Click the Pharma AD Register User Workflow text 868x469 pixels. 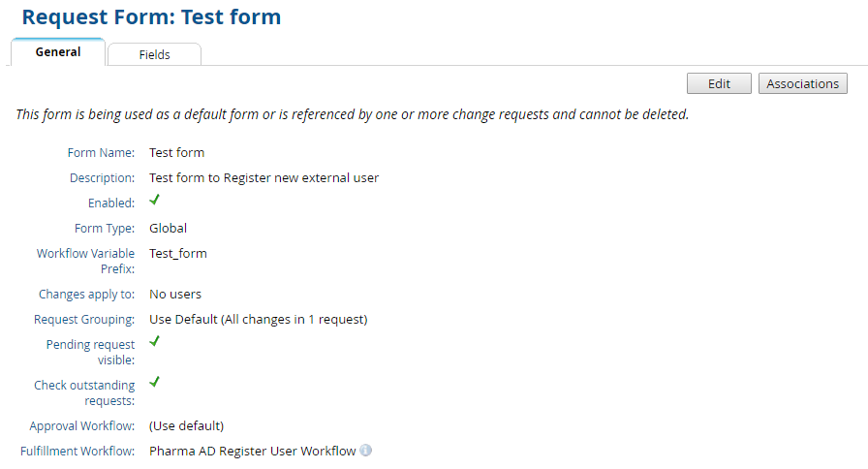[252, 451]
